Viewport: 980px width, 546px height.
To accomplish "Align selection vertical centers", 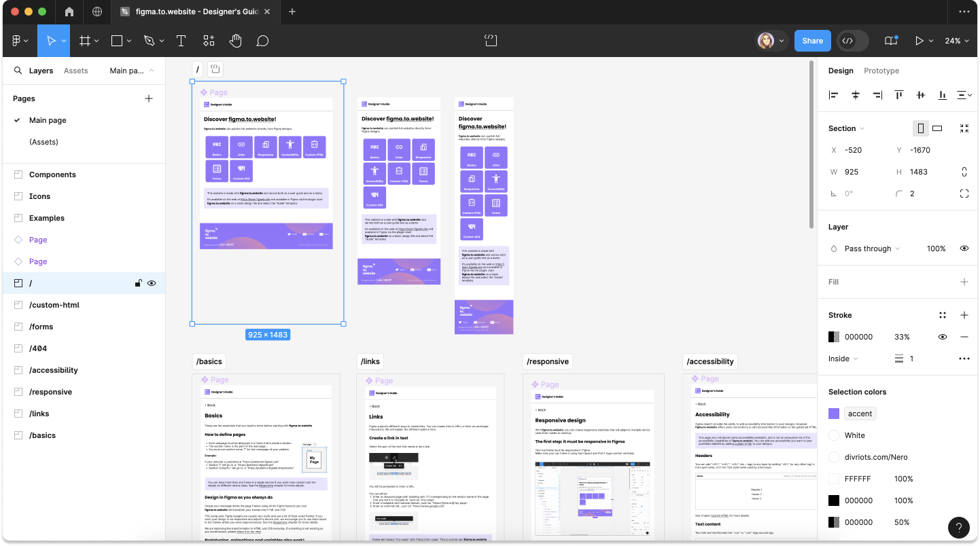I will pyautogui.click(x=921, y=95).
